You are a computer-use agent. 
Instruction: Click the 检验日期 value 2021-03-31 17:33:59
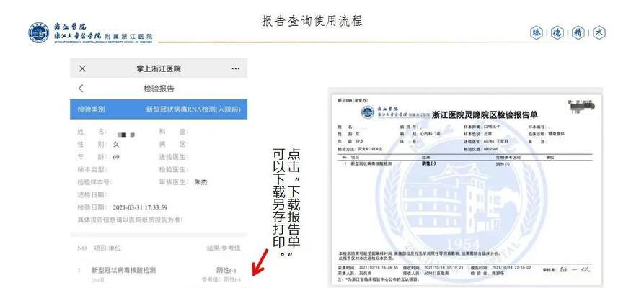(x=140, y=207)
